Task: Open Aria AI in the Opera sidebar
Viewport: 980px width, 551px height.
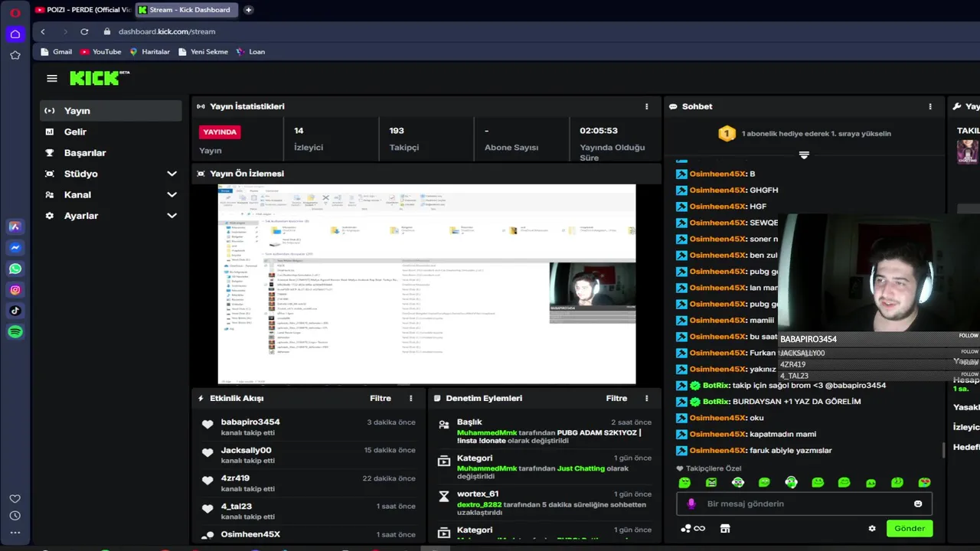Action: 15,227
